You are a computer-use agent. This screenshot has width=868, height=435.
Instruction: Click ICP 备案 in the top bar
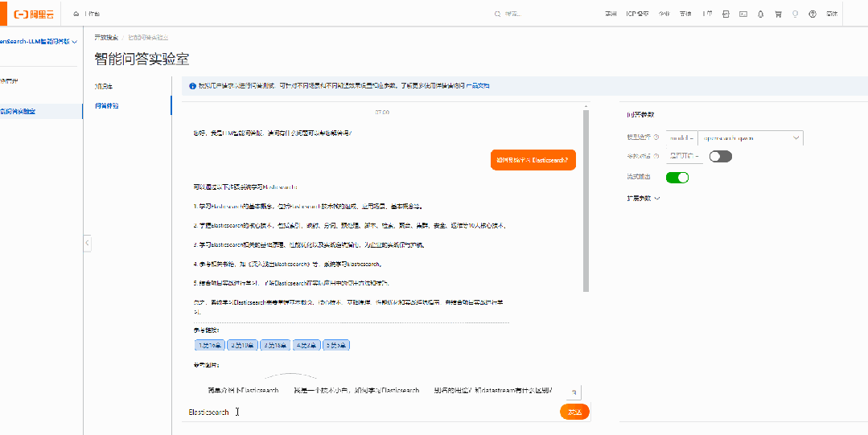[637, 14]
